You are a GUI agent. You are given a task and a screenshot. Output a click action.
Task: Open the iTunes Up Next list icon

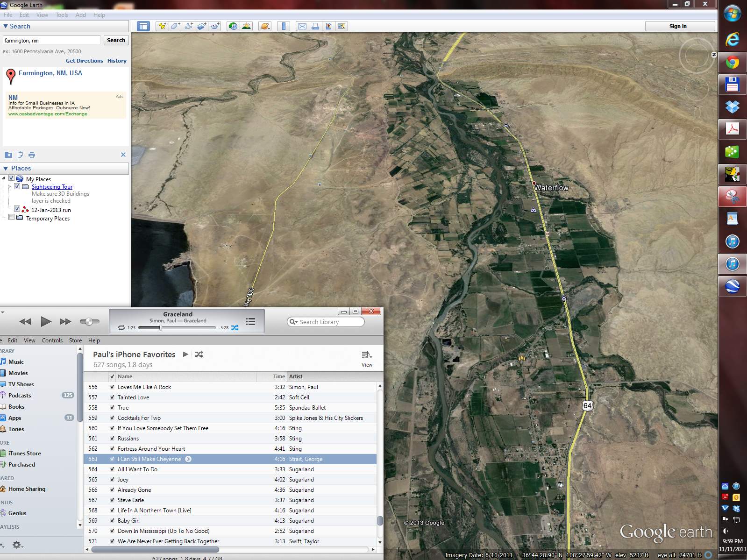[250, 321]
